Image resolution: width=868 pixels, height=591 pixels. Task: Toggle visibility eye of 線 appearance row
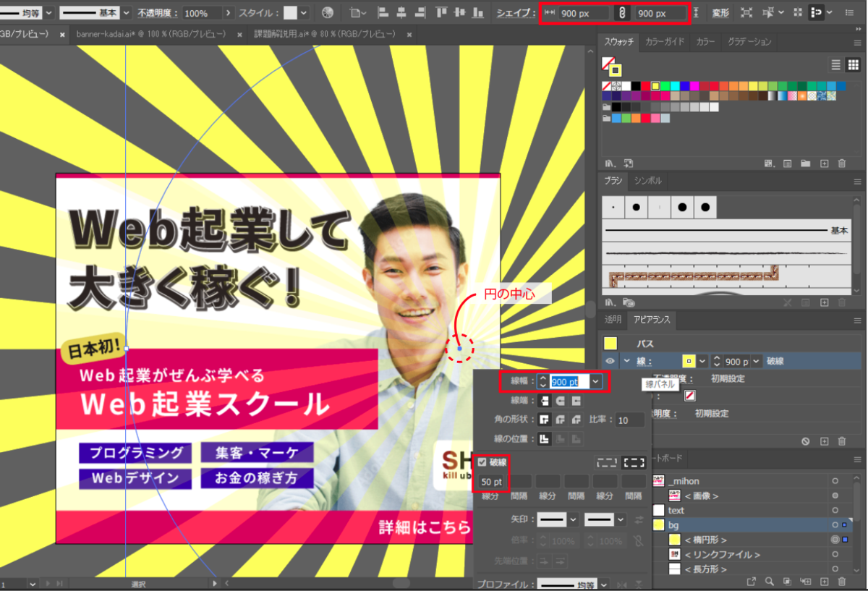(x=610, y=361)
